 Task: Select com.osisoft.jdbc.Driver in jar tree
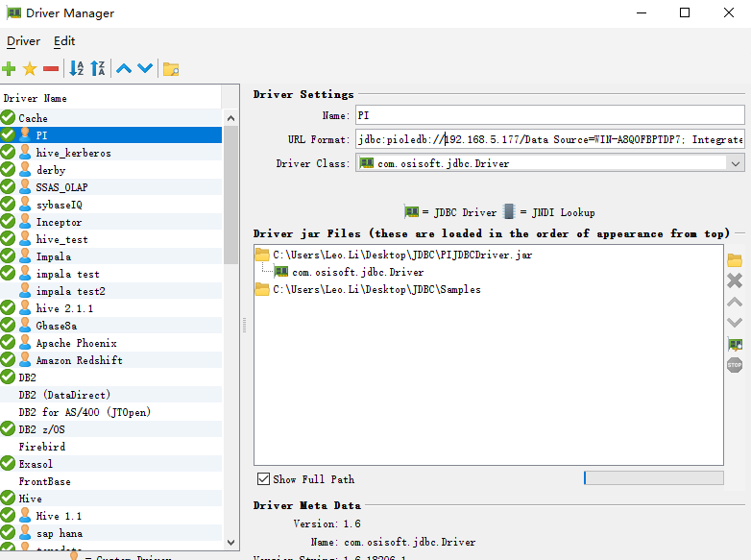[358, 272]
